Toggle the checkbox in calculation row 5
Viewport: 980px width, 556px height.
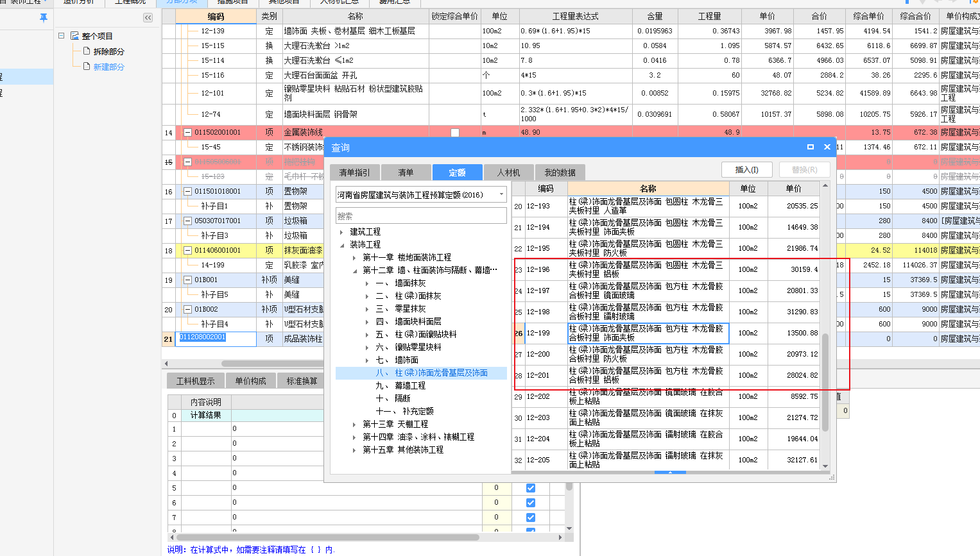[531, 488]
